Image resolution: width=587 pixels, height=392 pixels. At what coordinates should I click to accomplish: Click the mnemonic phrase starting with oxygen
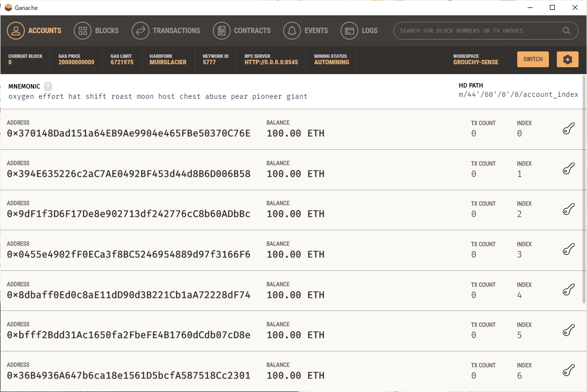(158, 96)
